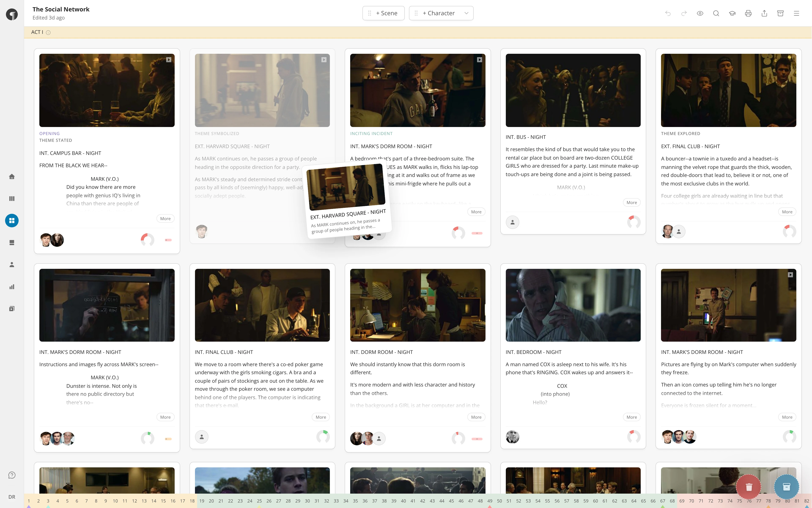Click placeholder character icon on BUS card
The image size is (812, 508).
[512, 222]
